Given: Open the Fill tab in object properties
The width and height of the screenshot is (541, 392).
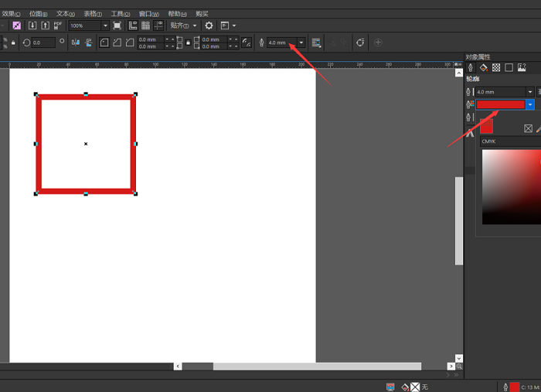Looking at the screenshot, I should tap(483, 68).
